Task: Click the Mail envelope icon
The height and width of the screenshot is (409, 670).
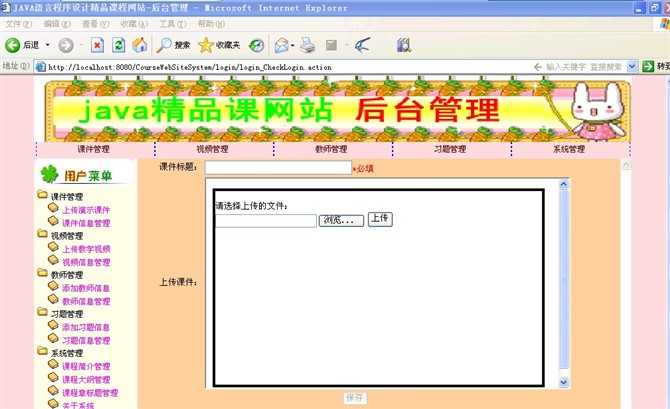Action: point(281,45)
